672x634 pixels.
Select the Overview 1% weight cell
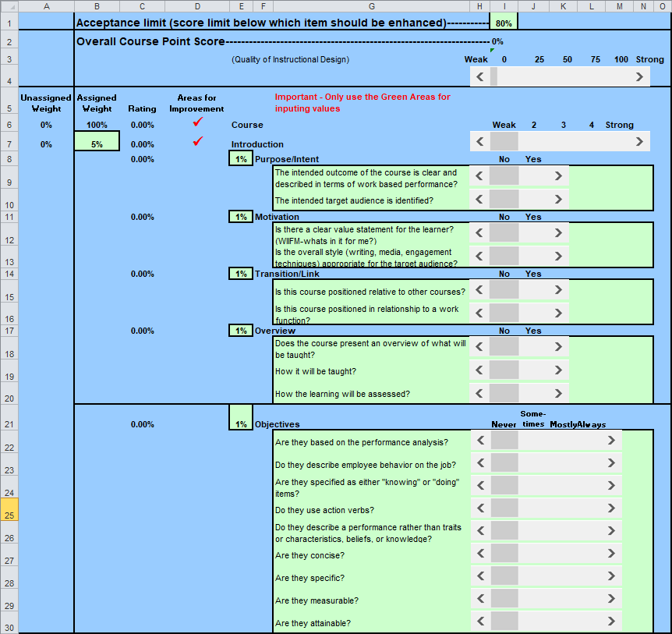[241, 331]
